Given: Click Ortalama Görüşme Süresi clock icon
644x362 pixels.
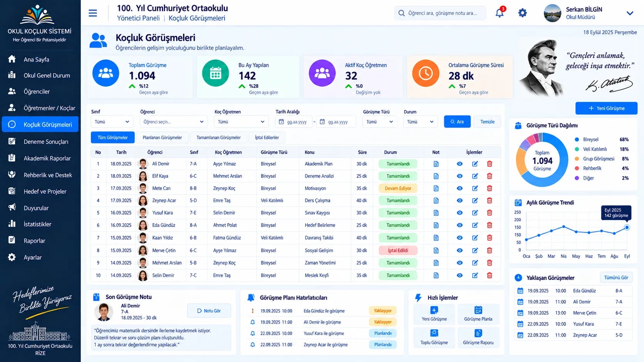Looking at the screenshot, I should click(x=426, y=73).
